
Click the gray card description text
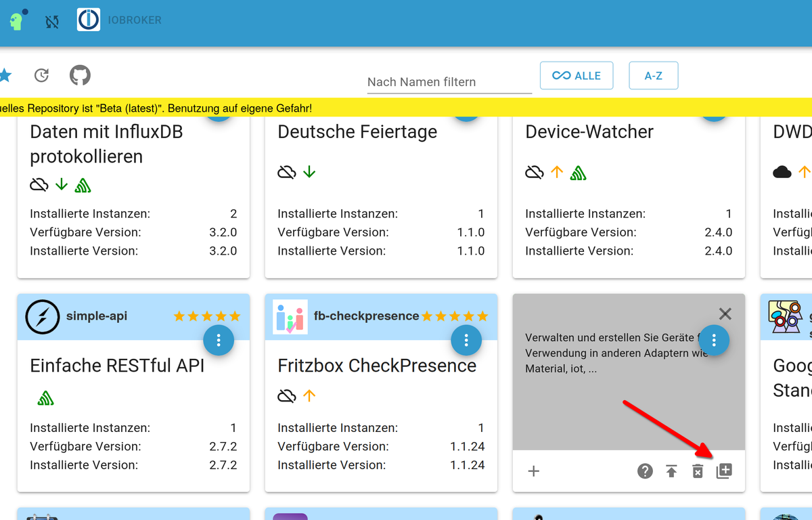616,353
